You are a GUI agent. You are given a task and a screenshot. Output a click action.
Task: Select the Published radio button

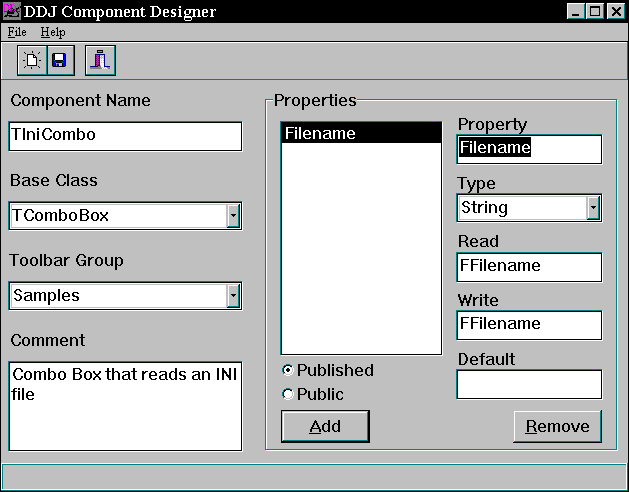(288, 370)
